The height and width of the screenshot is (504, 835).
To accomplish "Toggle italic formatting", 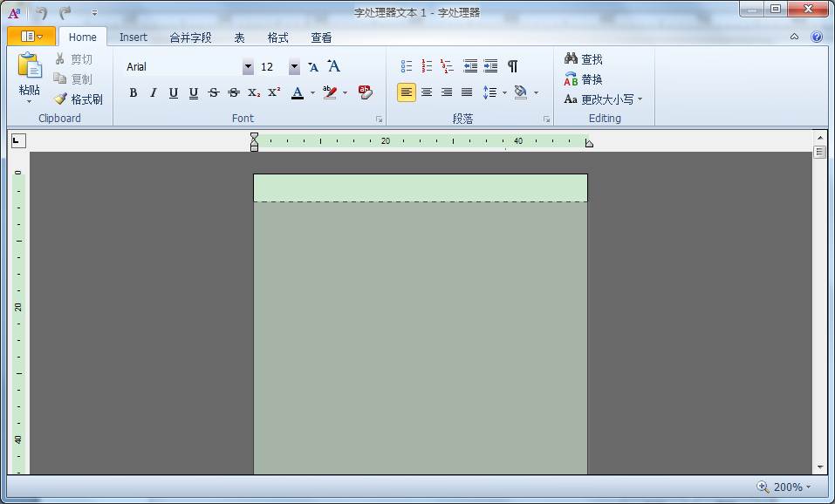I will coord(154,92).
